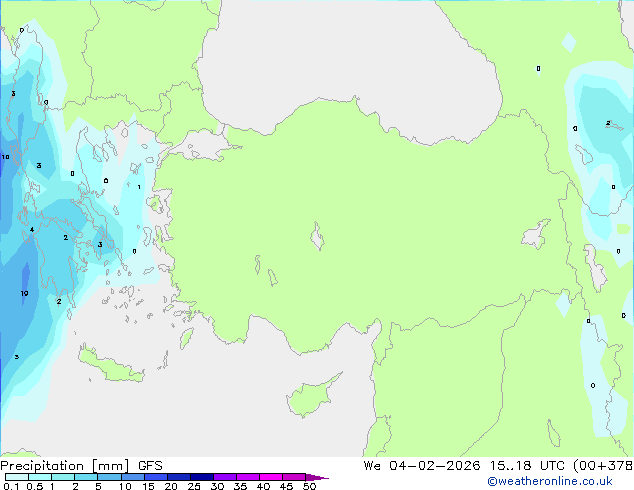Screen dimensions: 634x490
Task: Click the '35' legend scale value
Action: pos(240,486)
